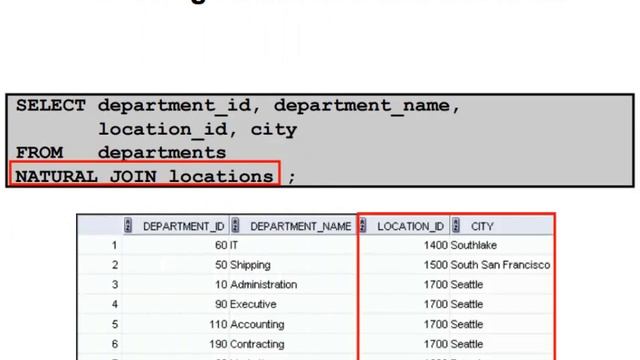Click row number 3 in the results grid
640x360 pixels.
(115, 284)
